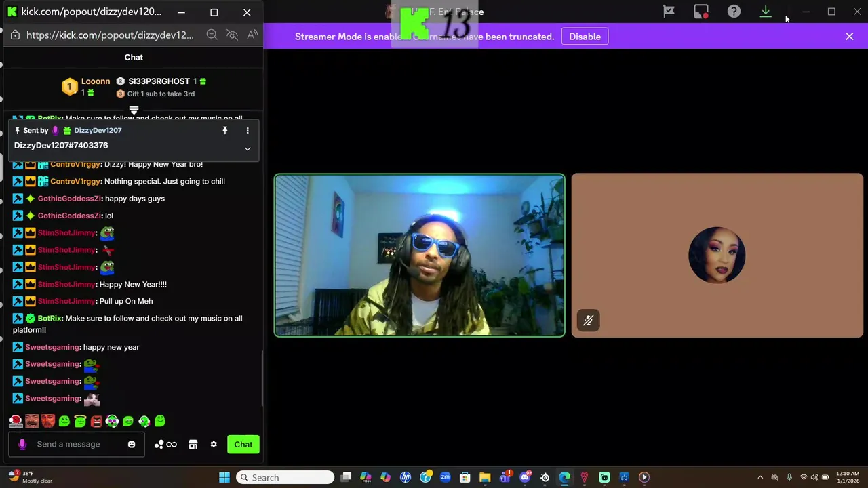The width and height of the screenshot is (868, 488).
Task: Select the mustache man face emote
Action: click(x=32, y=421)
